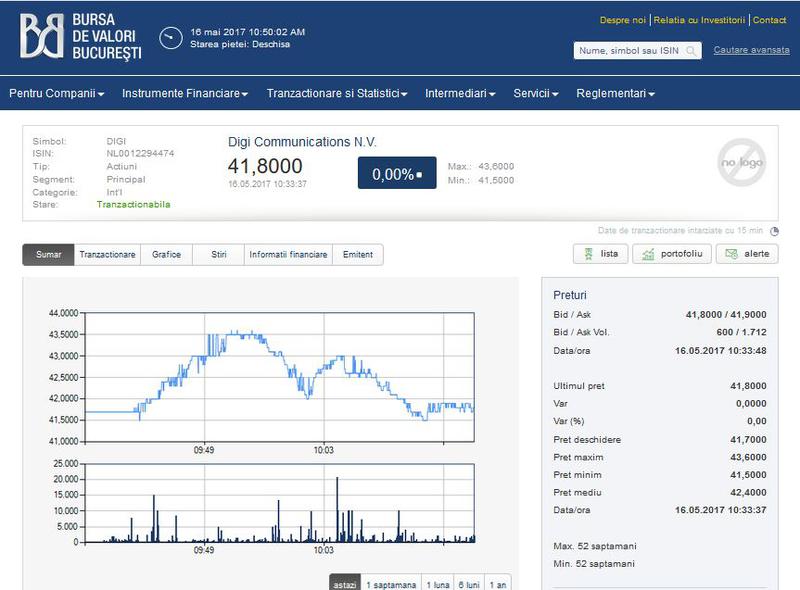Screen dimensions: 800x590
Task: Follow the Cautare avansata link
Action: point(751,50)
